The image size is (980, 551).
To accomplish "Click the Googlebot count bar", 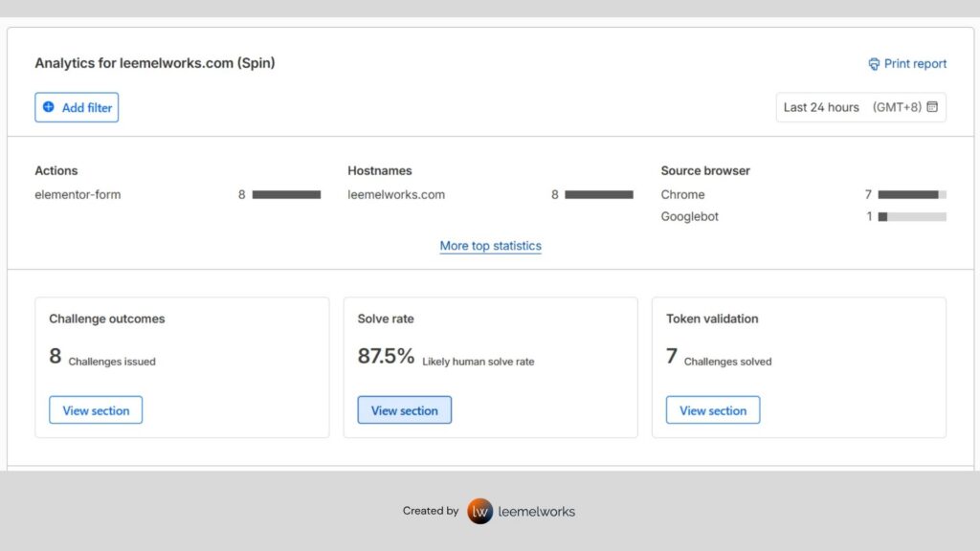I will (912, 217).
